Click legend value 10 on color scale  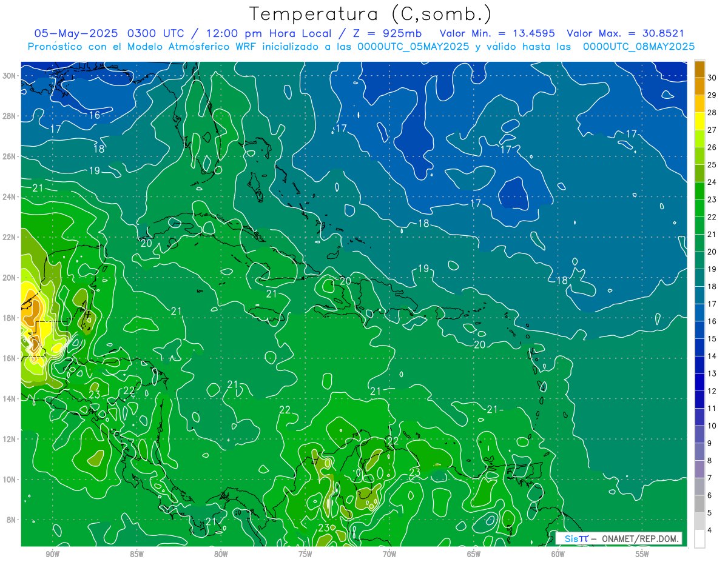coord(712,426)
